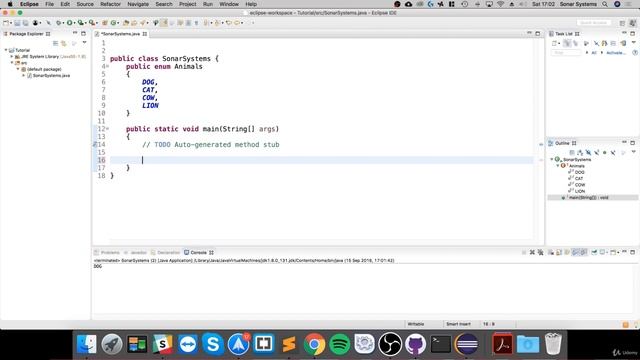The image size is (640, 360).
Task: Open the Task List view menu arrow
Action: click(x=633, y=42)
